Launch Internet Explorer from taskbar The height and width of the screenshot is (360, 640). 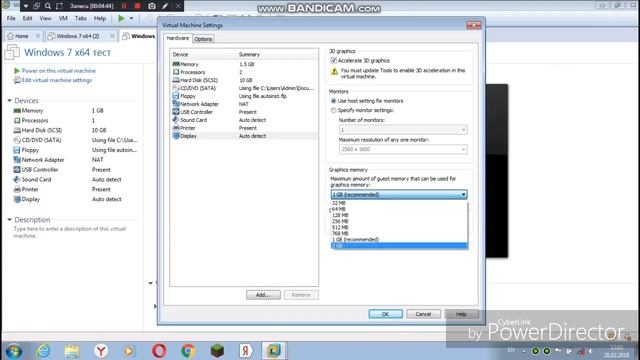[x=43, y=351]
